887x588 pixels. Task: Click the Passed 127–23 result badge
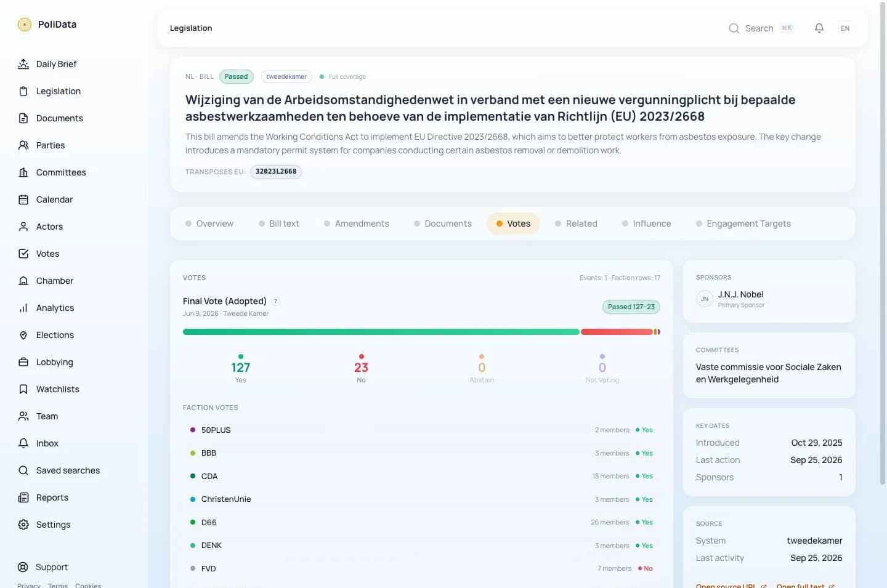pos(631,307)
